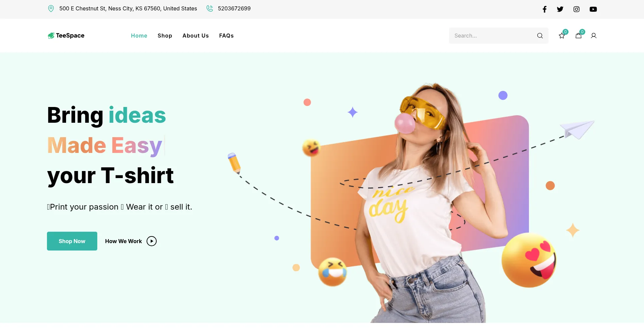Open the user account icon
The image size is (644, 333).
click(x=594, y=36)
